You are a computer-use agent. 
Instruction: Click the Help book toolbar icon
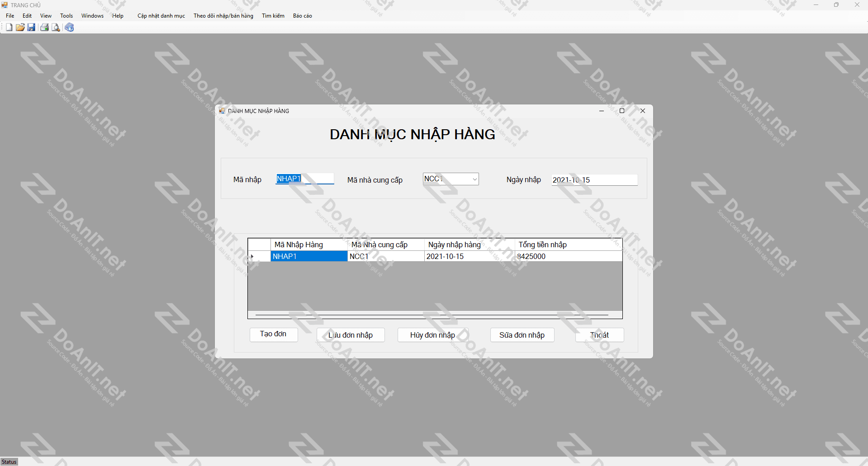pyautogui.click(x=69, y=28)
